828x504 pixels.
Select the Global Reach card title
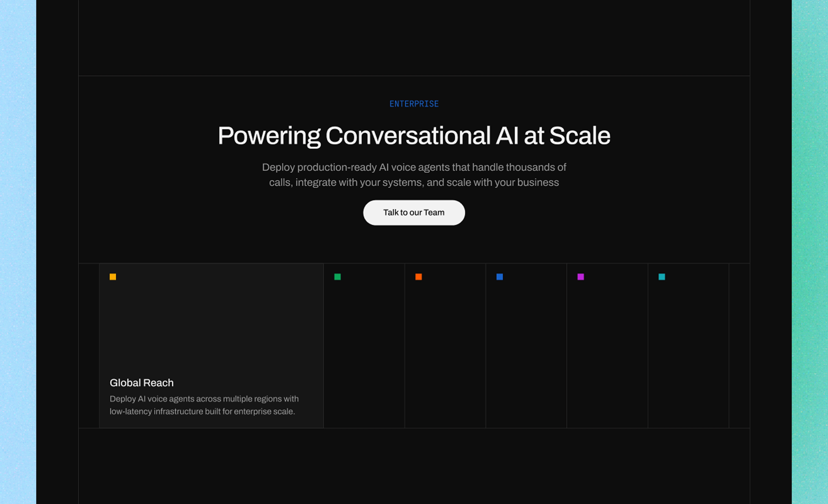click(x=141, y=382)
